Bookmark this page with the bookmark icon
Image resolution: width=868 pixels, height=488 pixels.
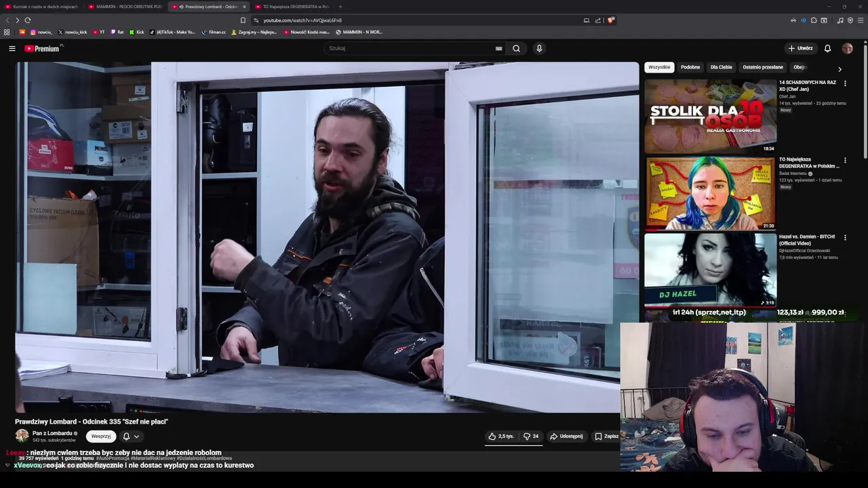(x=243, y=20)
